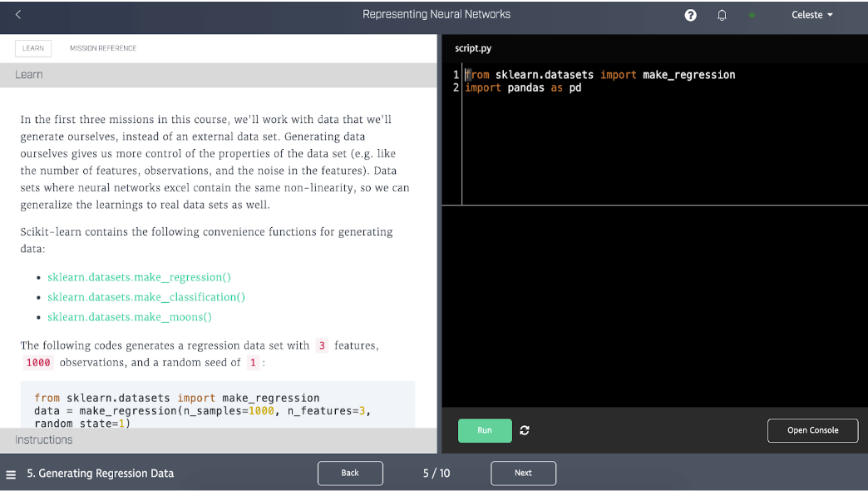Expand the Celeste user account dropdown
The width and height of the screenshot is (868, 491).
(x=811, y=15)
